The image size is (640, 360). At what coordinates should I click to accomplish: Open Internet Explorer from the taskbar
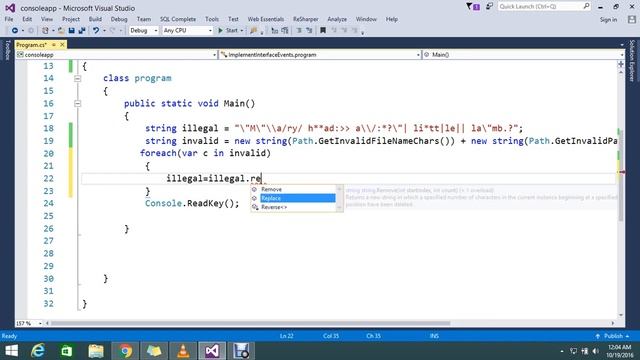(x=38, y=351)
